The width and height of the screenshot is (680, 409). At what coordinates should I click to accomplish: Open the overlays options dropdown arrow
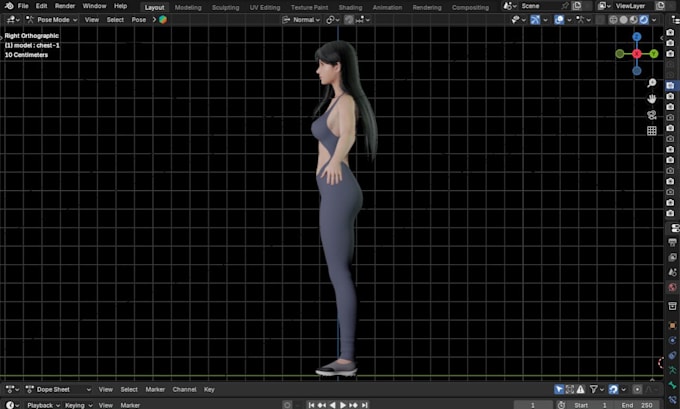pos(569,20)
